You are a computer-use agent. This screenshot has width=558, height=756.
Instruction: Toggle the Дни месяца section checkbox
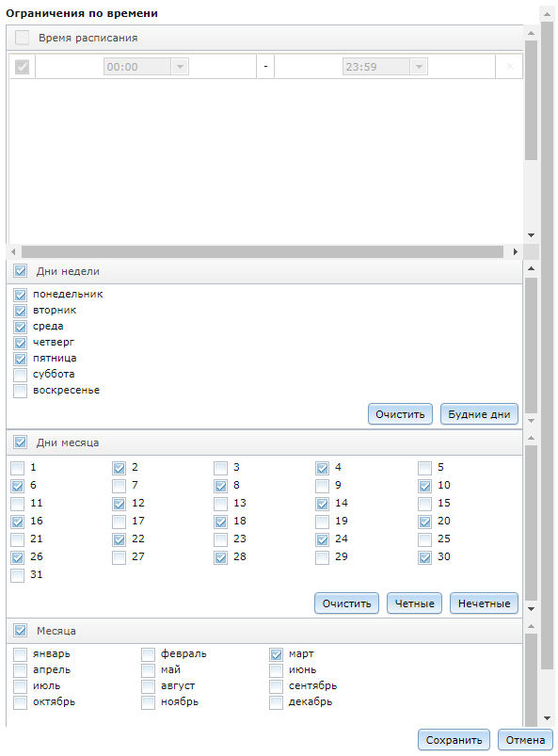click(x=21, y=442)
